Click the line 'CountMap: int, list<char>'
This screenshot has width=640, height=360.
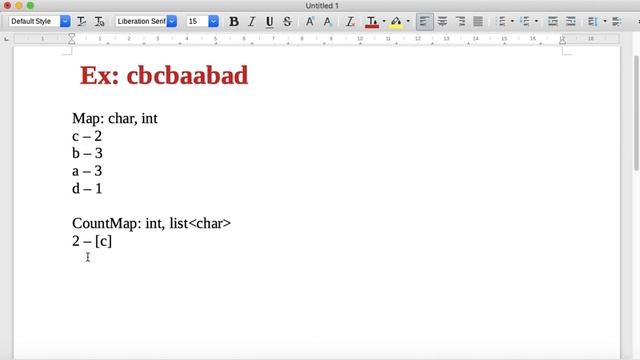pos(151,224)
